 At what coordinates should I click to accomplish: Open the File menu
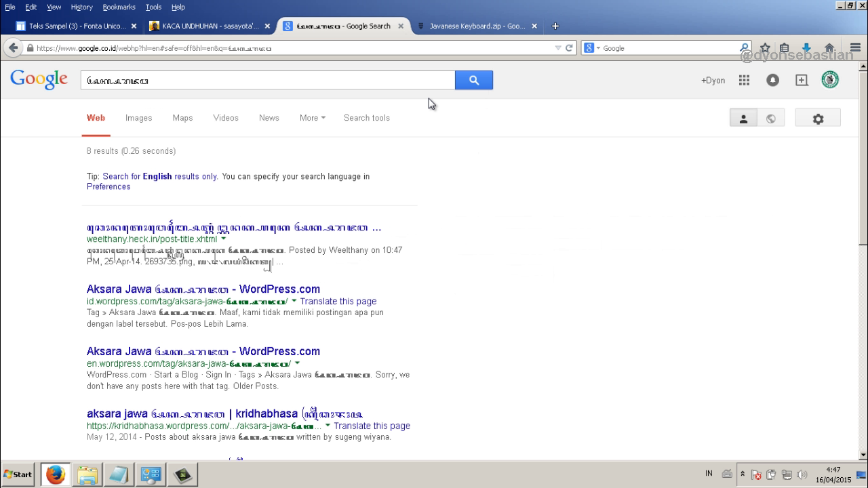[x=10, y=7]
